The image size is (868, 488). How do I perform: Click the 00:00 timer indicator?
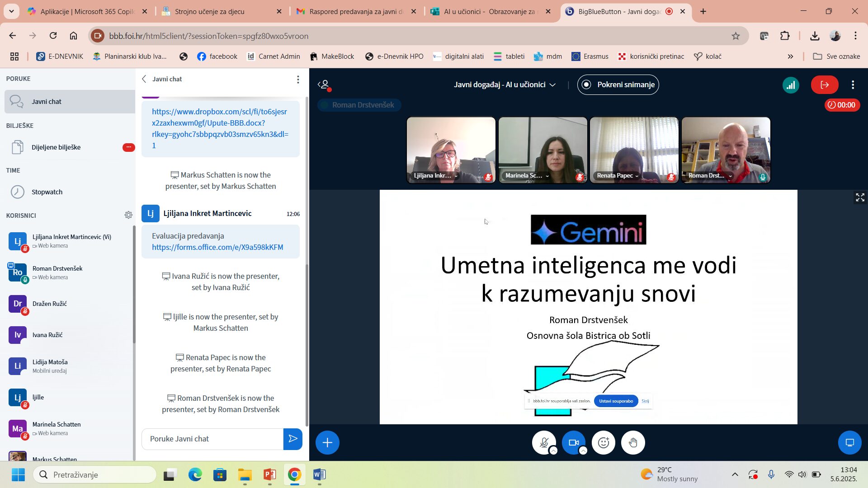tap(842, 105)
